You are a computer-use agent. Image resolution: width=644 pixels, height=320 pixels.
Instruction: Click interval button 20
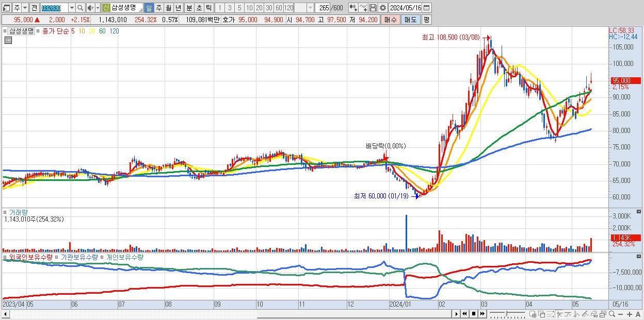click(x=259, y=8)
